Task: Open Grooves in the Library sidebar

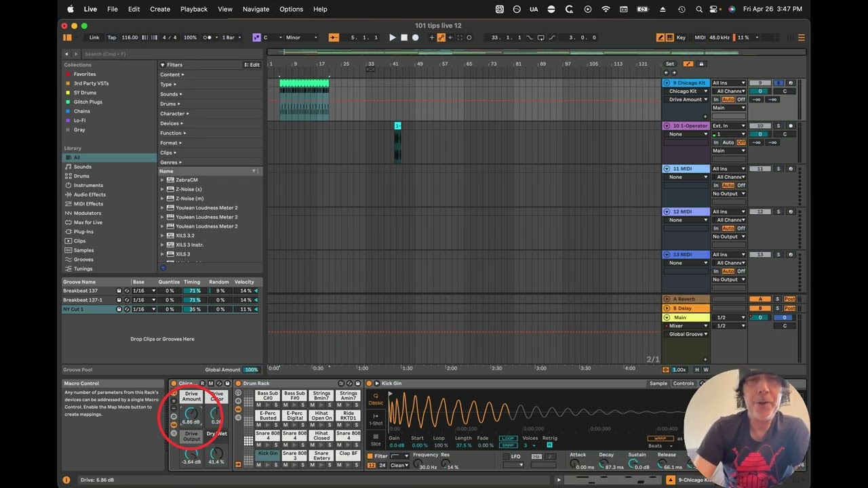Action: tap(83, 260)
